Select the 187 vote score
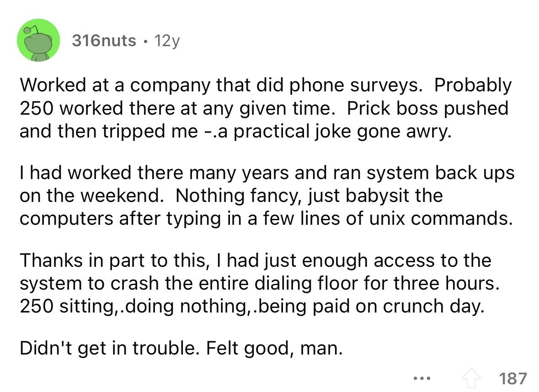The width and height of the screenshot is (539, 392). click(512, 378)
